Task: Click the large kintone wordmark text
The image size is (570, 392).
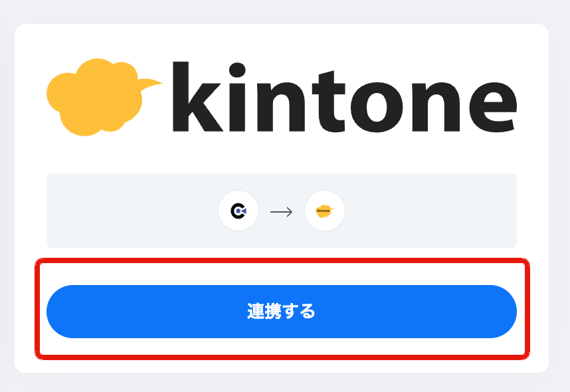Action: coord(344,97)
